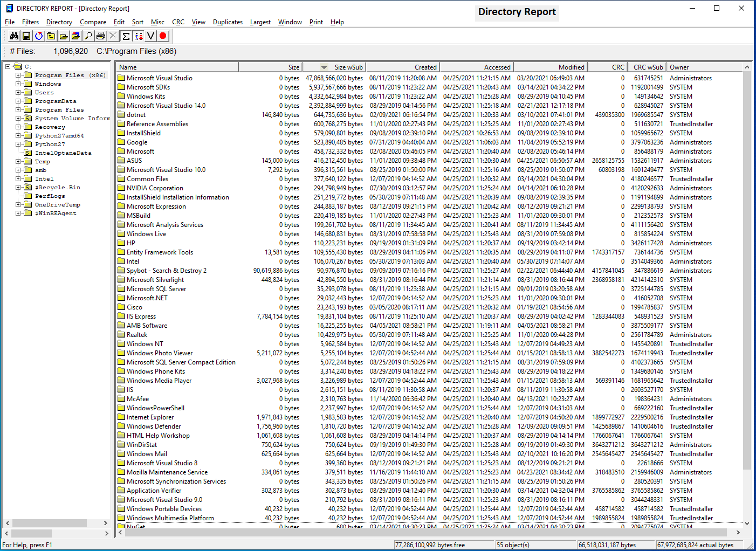Sort by the Accessed column header

pyautogui.click(x=476, y=67)
